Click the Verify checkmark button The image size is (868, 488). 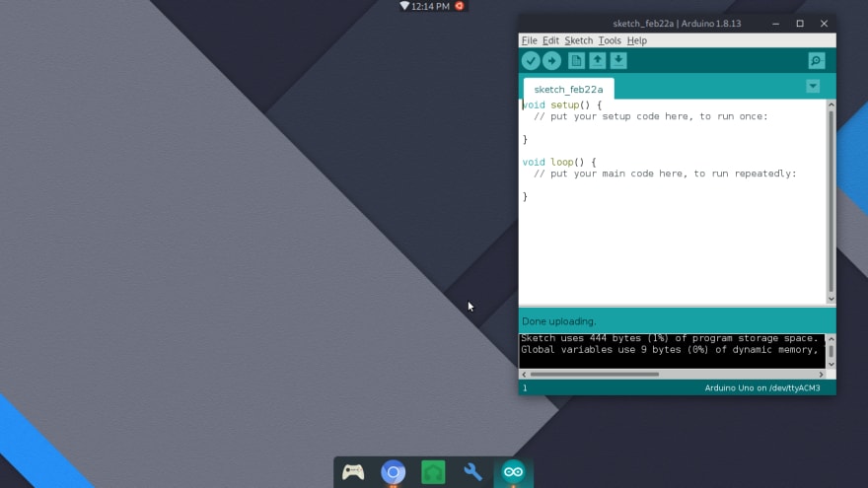pyautogui.click(x=531, y=61)
